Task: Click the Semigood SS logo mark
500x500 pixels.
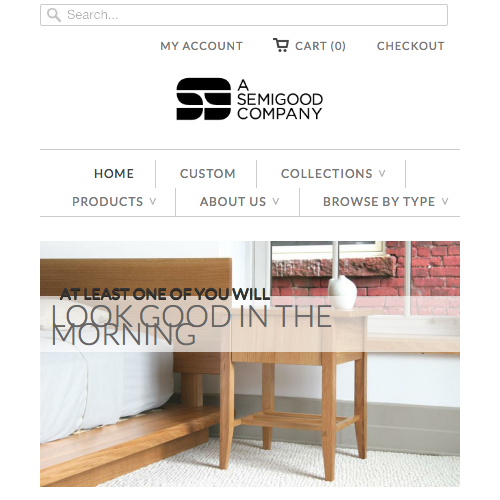Action: (203, 99)
